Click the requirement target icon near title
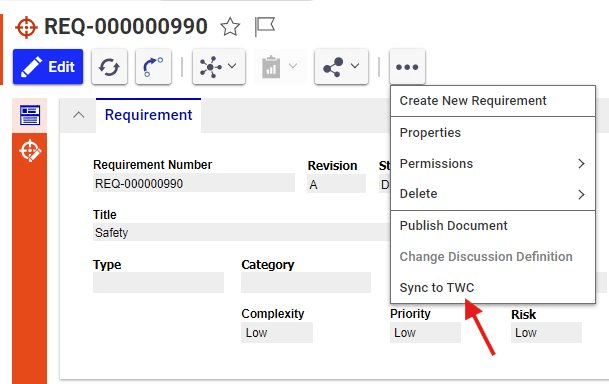Image resolution: width=609 pixels, height=384 pixels. click(26, 27)
